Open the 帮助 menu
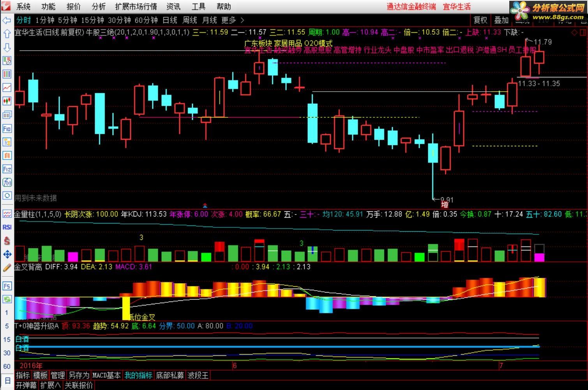Viewport: 588px width, 390px height. 224,7
